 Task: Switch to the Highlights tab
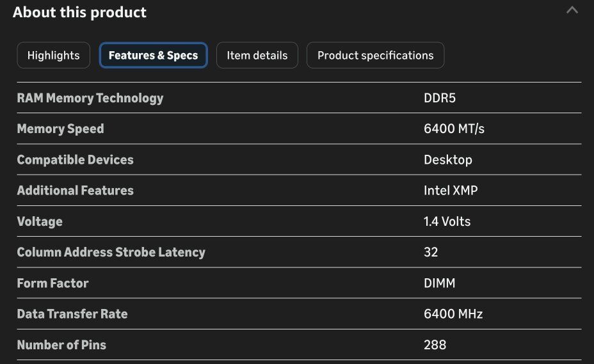coord(54,56)
